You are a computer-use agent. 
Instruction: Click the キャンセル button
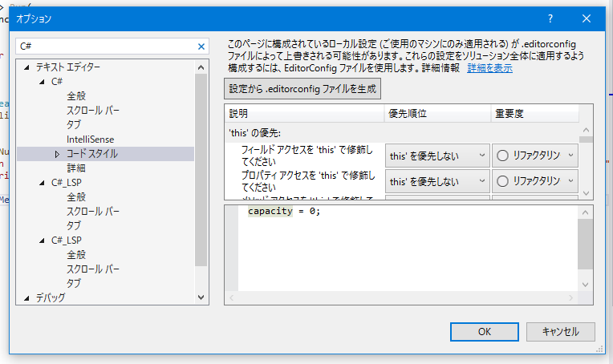coord(560,332)
